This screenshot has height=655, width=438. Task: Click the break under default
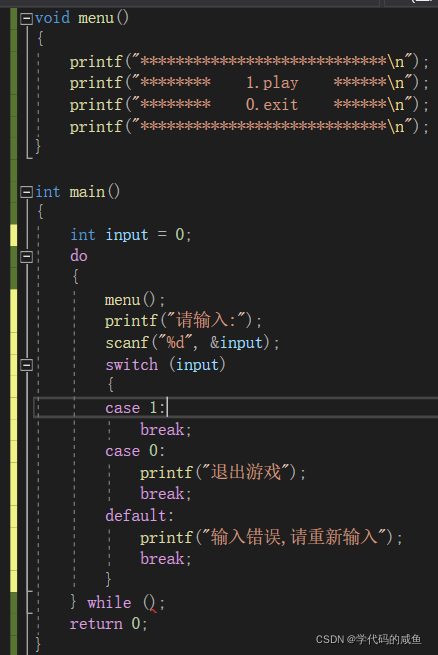[166, 559]
